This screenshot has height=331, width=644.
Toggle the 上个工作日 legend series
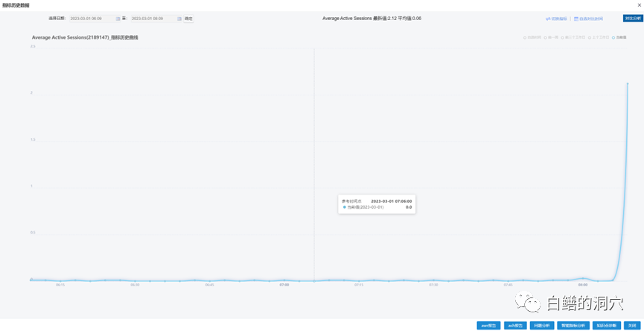pyautogui.click(x=598, y=37)
